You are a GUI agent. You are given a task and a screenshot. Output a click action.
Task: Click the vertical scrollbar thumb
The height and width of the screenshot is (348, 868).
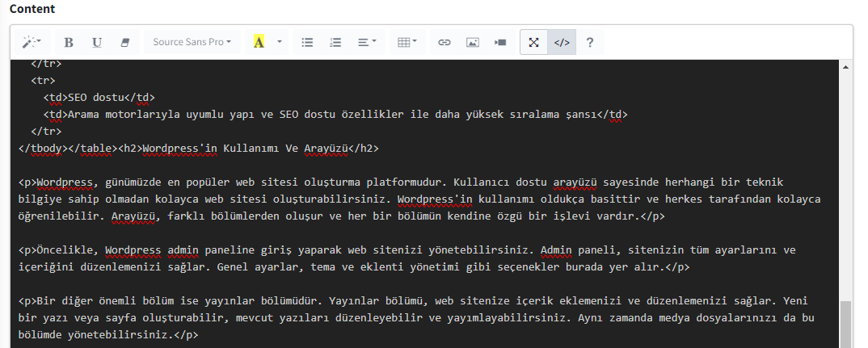tap(845, 325)
